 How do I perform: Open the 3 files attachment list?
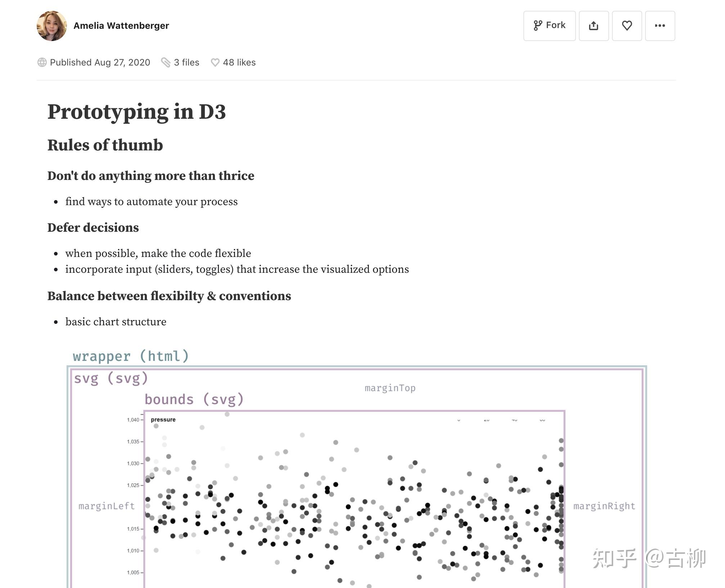186,62
